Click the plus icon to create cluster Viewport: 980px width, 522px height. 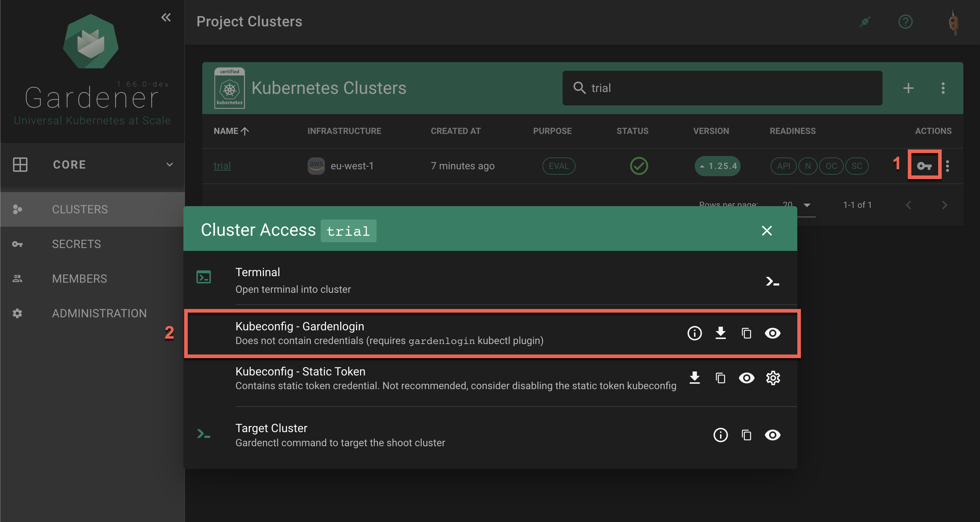(x=908, y=88)
